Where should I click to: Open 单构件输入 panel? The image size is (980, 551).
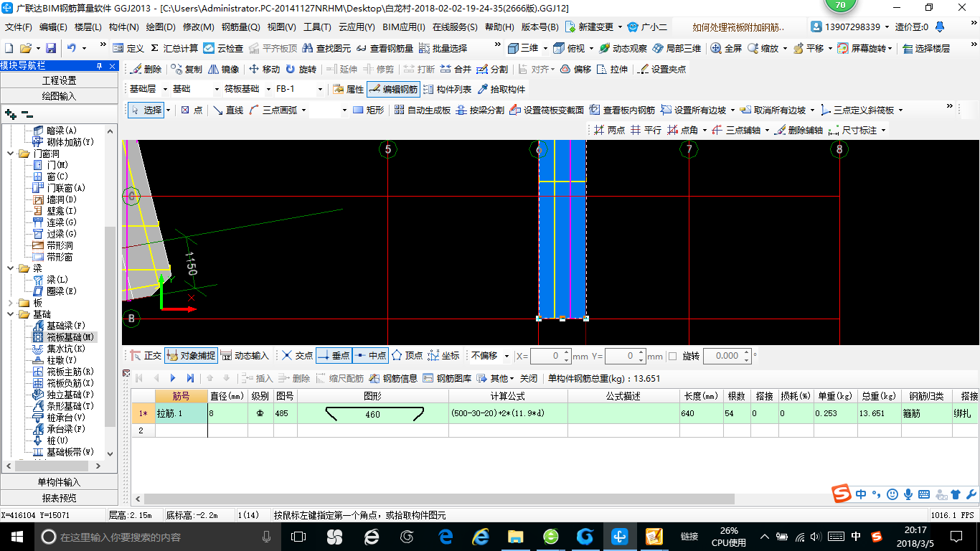[x=59, y=482]
